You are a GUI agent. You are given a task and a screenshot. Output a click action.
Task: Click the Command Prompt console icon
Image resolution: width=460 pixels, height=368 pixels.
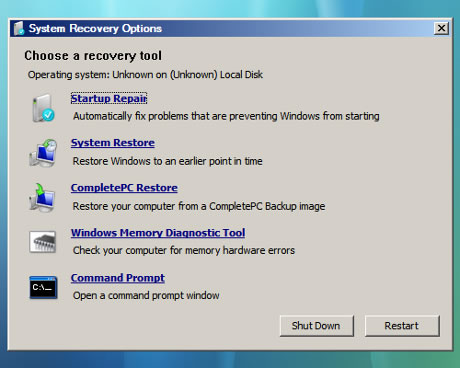[43, 287]
